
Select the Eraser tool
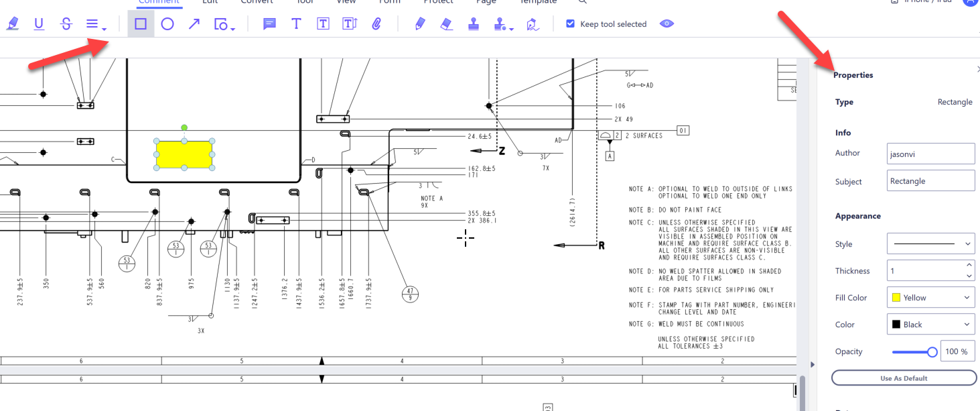pyautogui.click(x=447, y=24)
